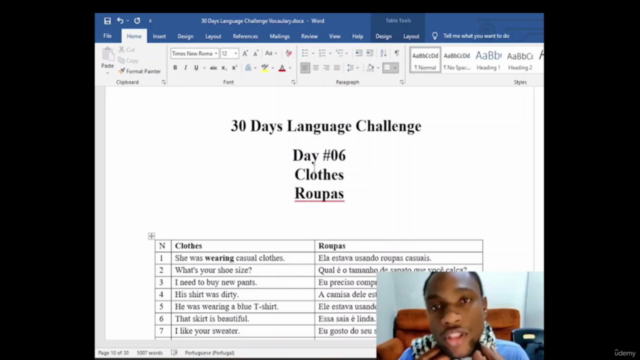Switch to the Review tab
Viewport: 640px width, 360px height.
click(309, 36)
